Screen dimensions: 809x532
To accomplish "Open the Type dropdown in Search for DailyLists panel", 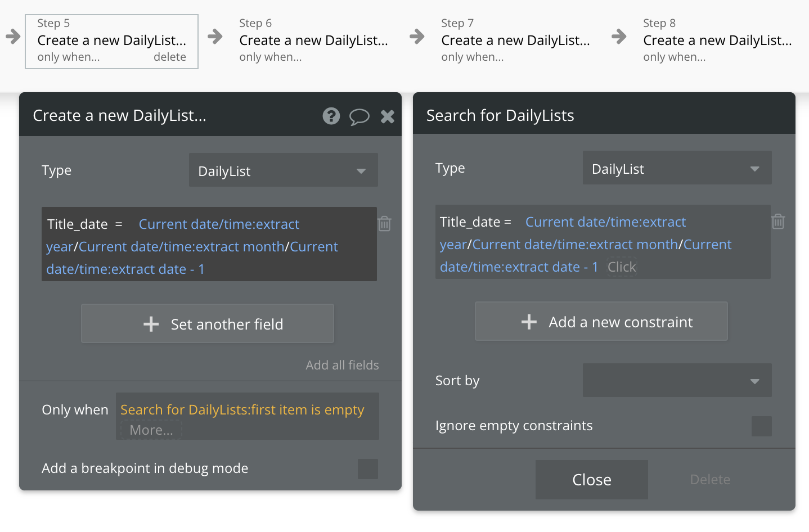I will [677, 168].
